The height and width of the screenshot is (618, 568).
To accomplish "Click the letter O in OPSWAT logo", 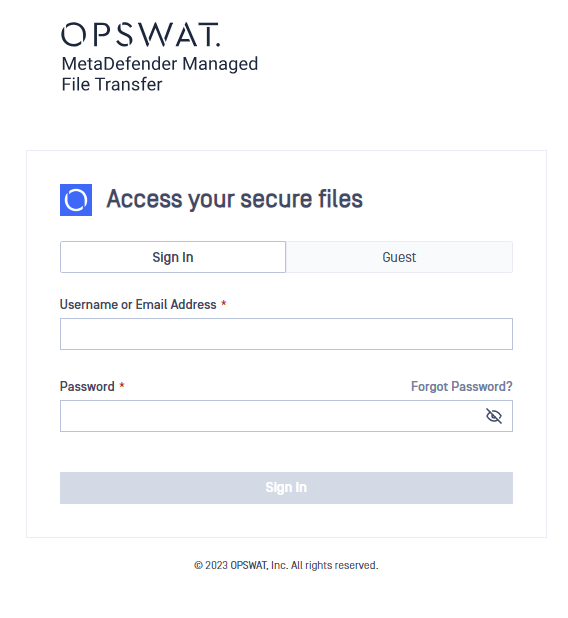I will click(73, 35).
